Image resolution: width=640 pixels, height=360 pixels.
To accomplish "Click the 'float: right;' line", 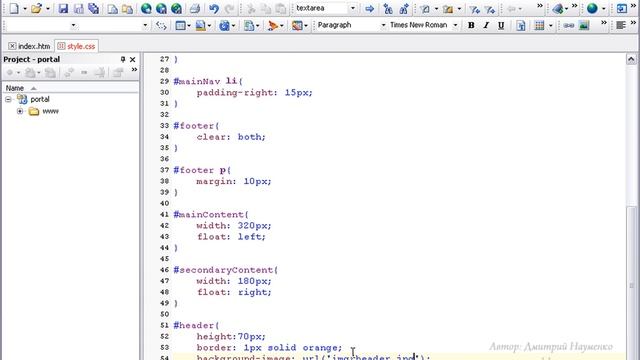I will coord(234,292).
